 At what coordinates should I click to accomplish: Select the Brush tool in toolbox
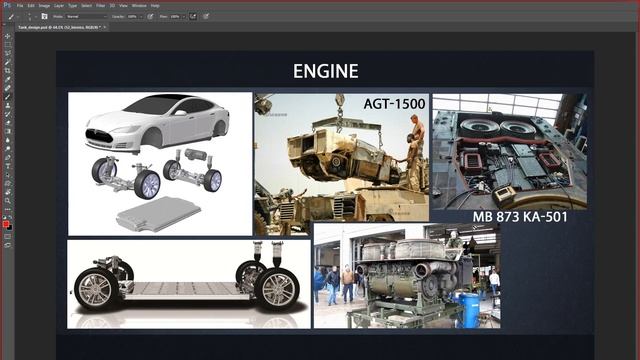(7, 97)
